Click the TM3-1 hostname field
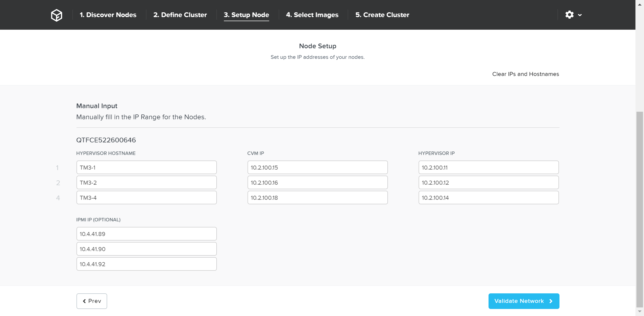Screen dimensions: 644x316 [x=146, y=168]
